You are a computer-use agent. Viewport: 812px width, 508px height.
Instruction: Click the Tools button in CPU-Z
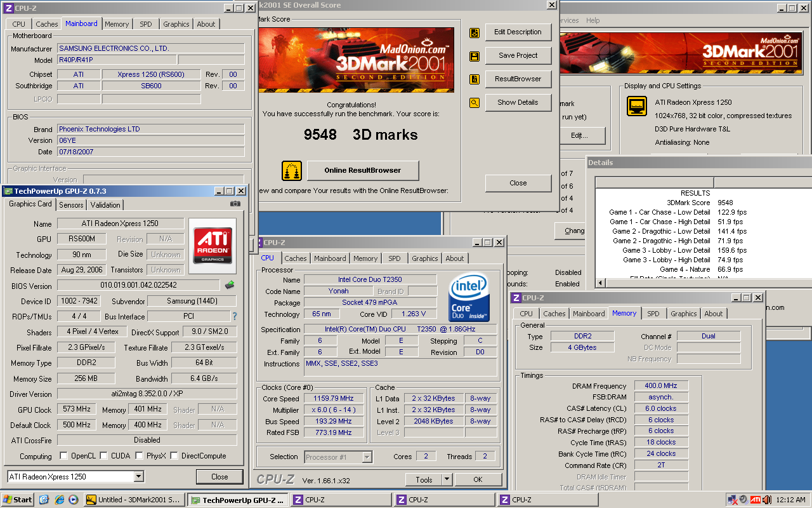point(424,480)
